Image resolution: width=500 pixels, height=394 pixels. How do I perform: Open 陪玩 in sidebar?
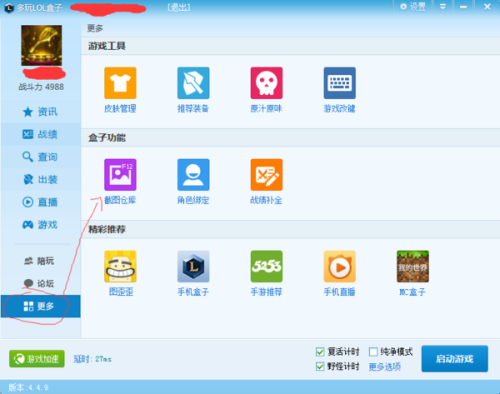(x=40, y=261)
